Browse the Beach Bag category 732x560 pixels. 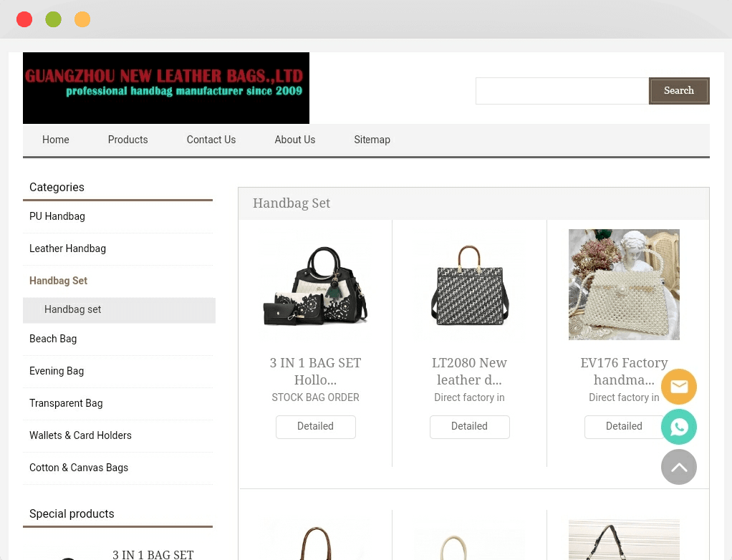53,339
